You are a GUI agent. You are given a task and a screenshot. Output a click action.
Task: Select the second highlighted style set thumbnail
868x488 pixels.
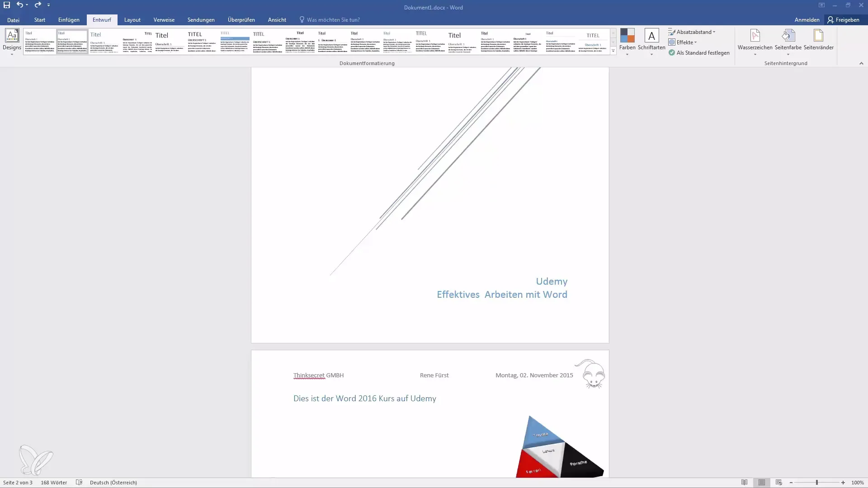coord(72,42)
